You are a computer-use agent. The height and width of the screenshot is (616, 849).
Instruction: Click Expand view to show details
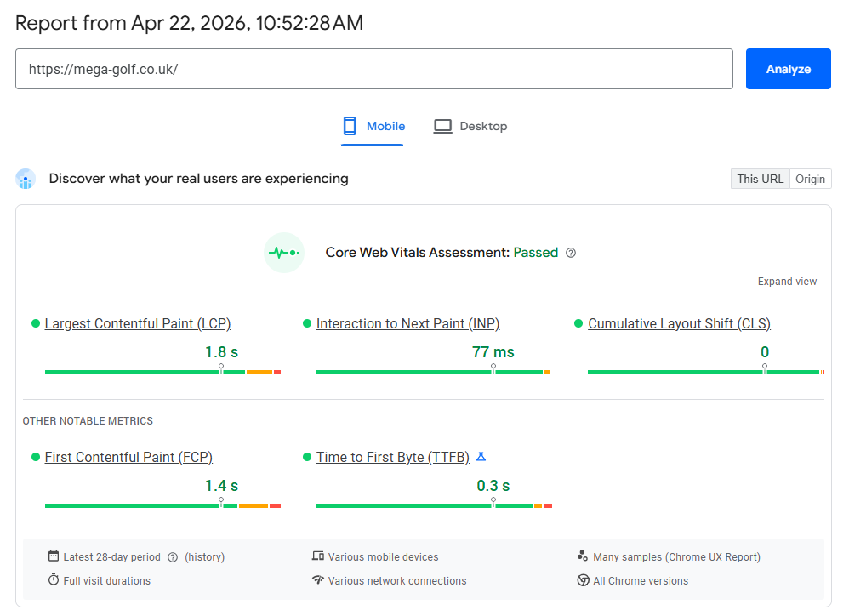[x=787, y=281]
